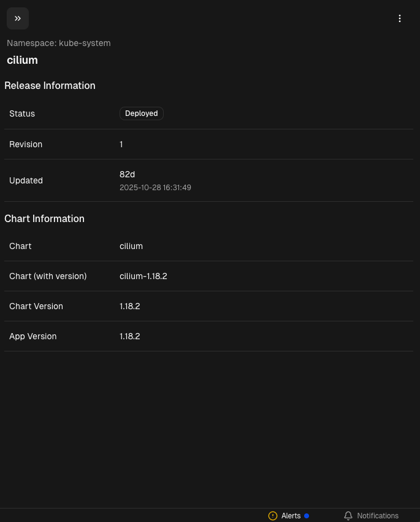The height and width of the screenshot is (522, 420).
Task: Click the cilium-1.18.2 chart value
Action: click(143, 276)
